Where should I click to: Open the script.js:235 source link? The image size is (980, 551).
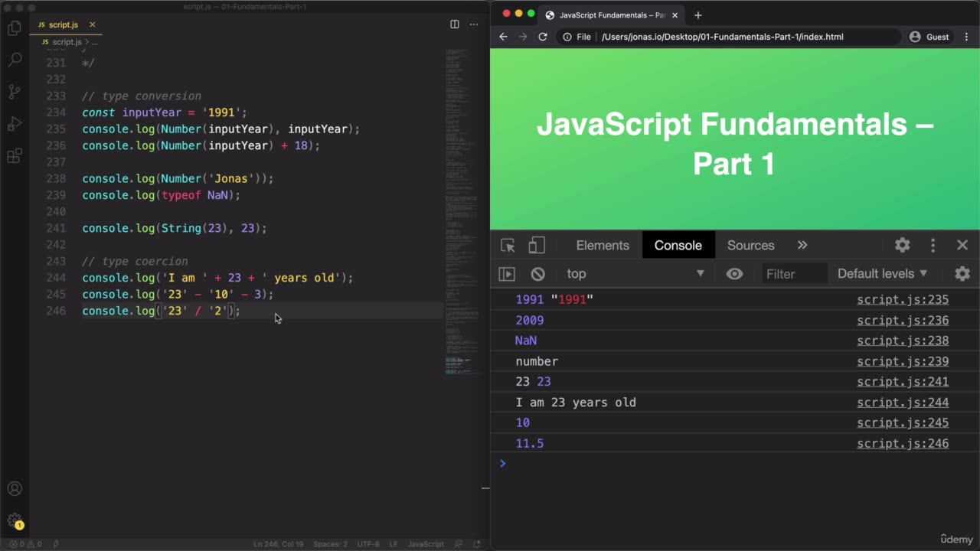[x=903, y=300]
